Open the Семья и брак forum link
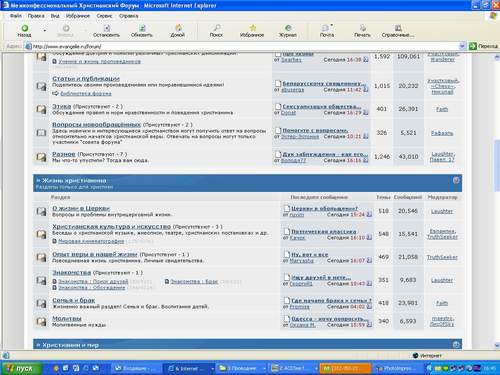Screen dimensions: 500x375 tap(74, 300)
